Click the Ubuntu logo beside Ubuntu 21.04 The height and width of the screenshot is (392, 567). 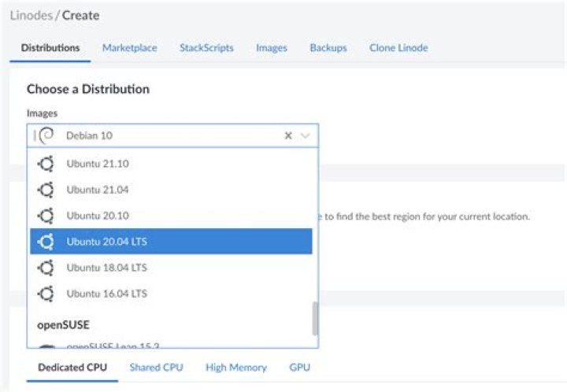[x=46, y=190]
